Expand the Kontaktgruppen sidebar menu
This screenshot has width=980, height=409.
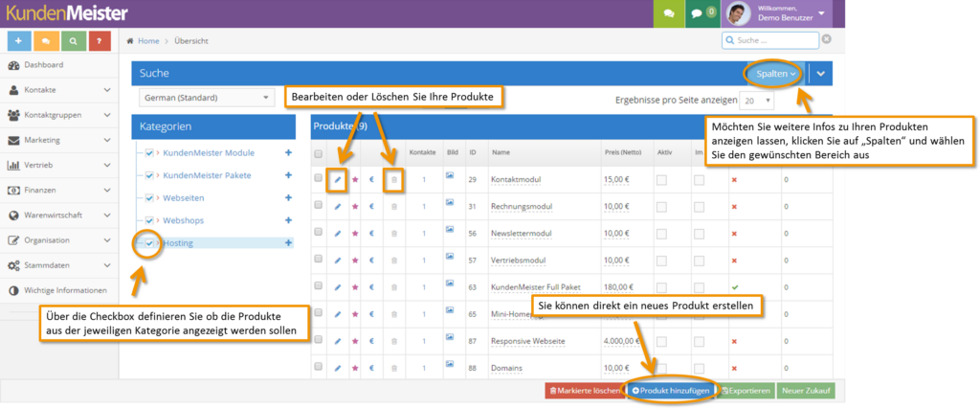(x=59, y=115)
